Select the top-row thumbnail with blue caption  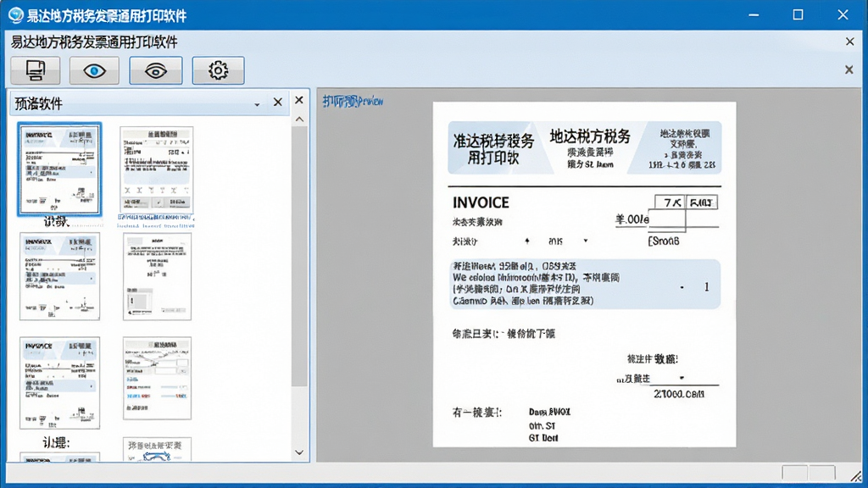[157, 169]
